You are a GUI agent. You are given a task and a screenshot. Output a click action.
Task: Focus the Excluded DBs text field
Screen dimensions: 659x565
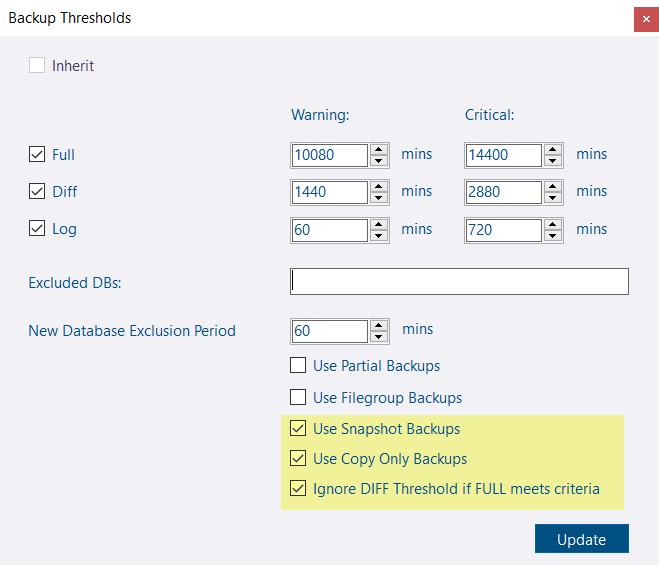pyautogui.click(x=459, y=282)
